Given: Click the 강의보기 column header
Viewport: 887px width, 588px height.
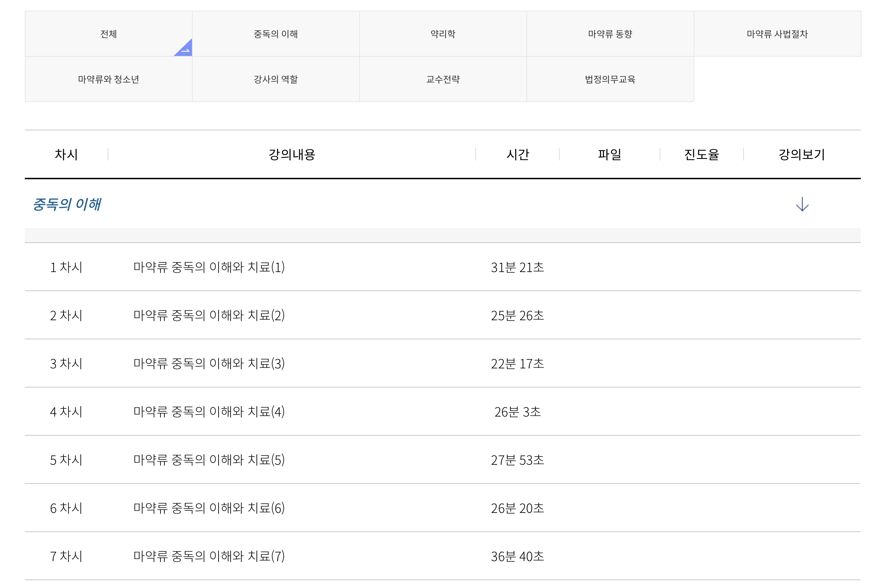Looking at the screenshot, I should [x=802, y=154].
